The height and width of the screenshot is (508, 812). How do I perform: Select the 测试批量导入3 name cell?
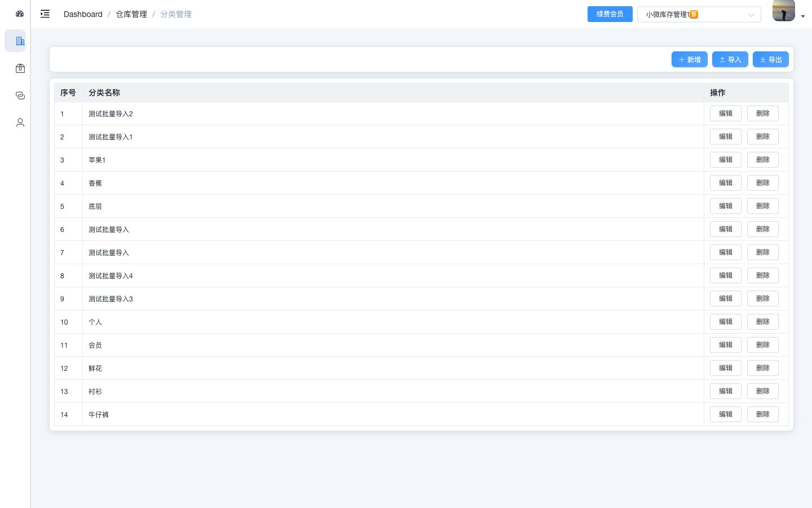click(393, 299)
